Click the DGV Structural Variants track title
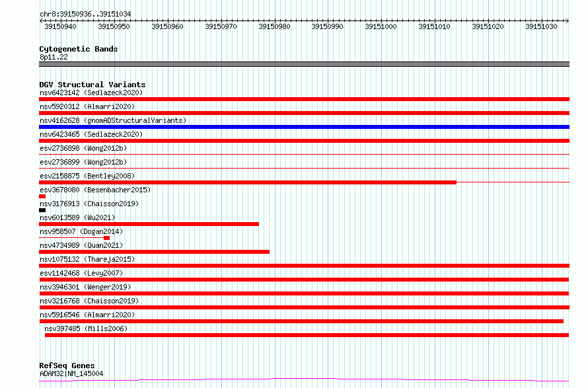Viewport: 588px width, 388px height. click(92, 85)
